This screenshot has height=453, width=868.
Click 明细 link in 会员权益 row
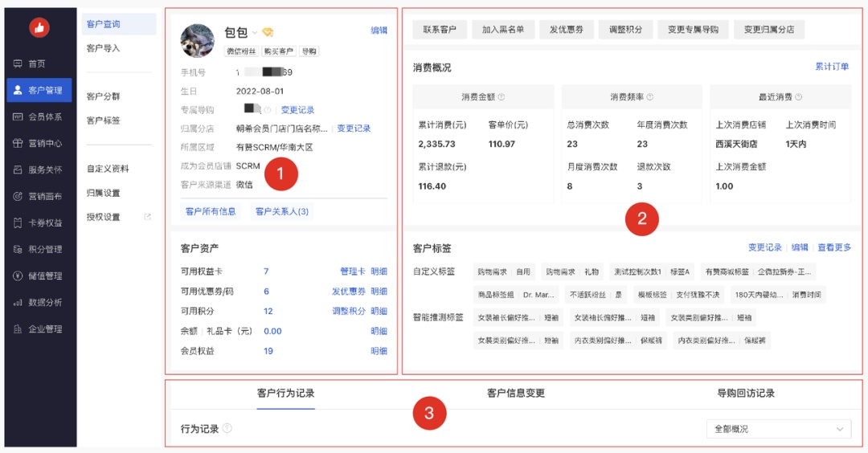coord(379,351)
